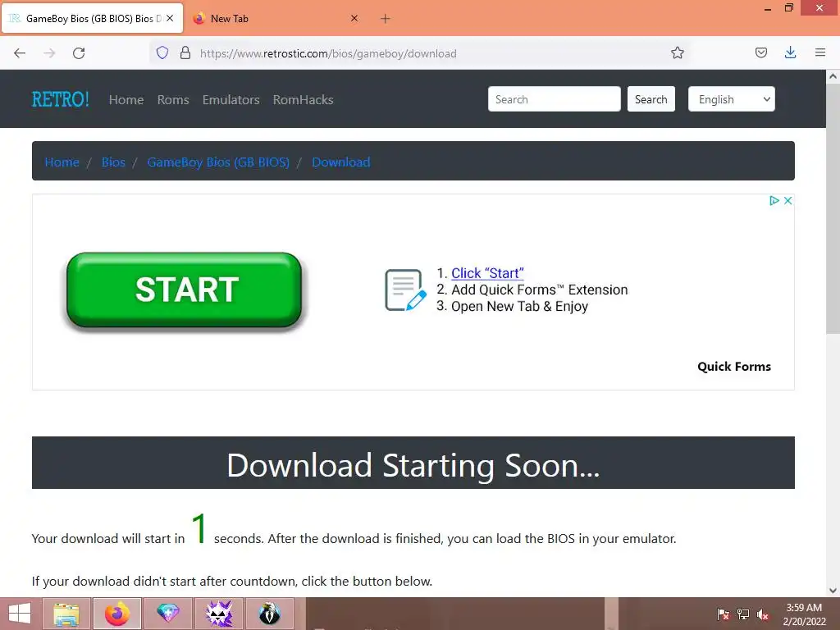
Task: Click the scrollbar up arrow
Action: click(x=833, y=76)
